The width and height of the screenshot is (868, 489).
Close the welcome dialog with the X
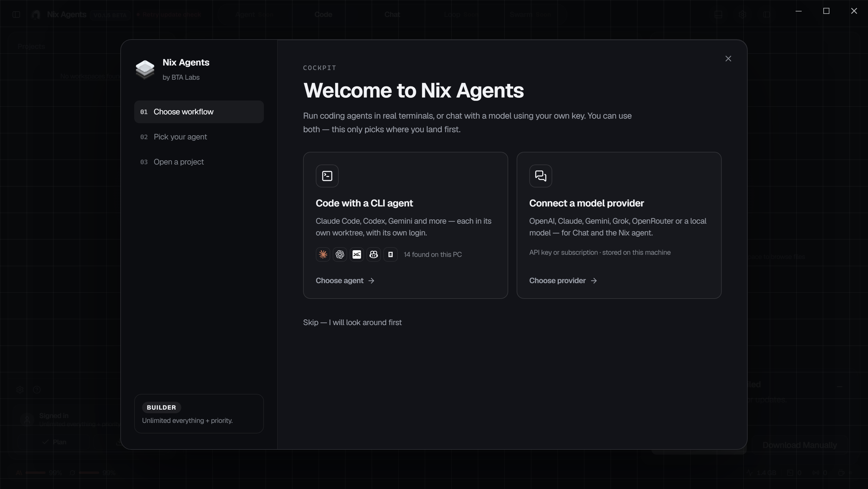(728, 59)
